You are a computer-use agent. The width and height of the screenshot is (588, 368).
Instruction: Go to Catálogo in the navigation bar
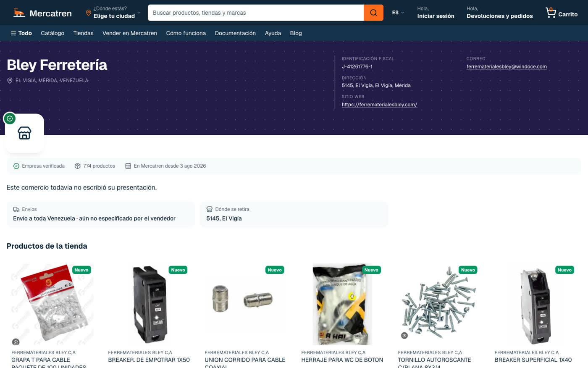(52, 33)
